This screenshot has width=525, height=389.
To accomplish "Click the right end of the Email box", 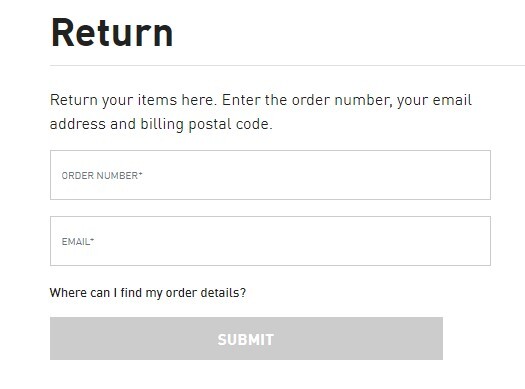I will [x=484, y=241].
